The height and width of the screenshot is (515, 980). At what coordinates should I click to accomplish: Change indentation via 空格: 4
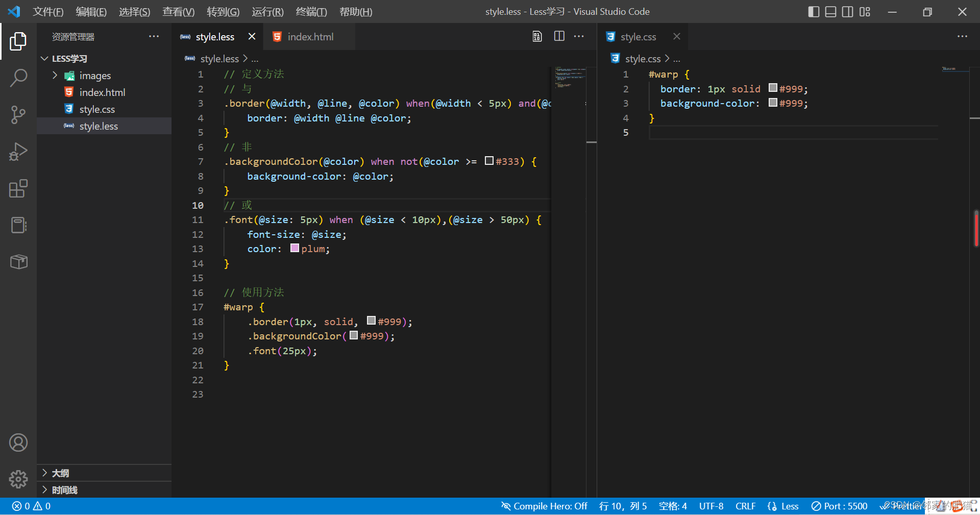[673, 506]
